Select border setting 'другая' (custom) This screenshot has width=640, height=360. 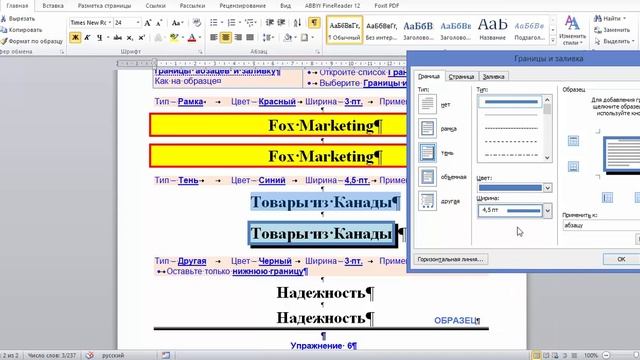427,201
